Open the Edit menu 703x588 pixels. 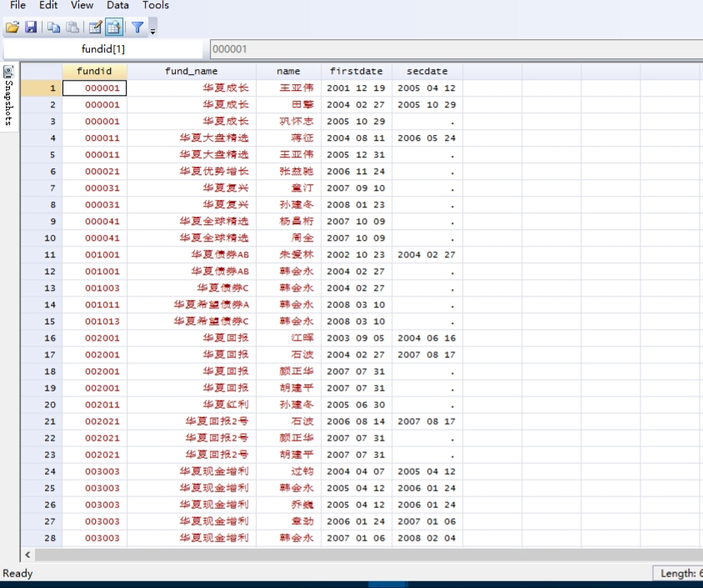tap(48, 5)
